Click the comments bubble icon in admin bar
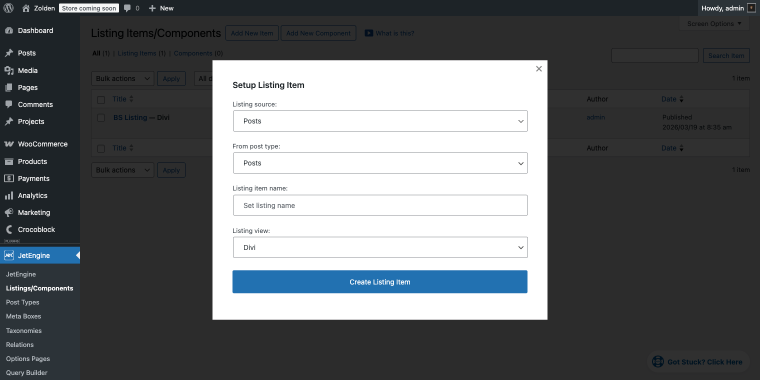Viewport: 760px width, 380px height. tap(127, 8)
